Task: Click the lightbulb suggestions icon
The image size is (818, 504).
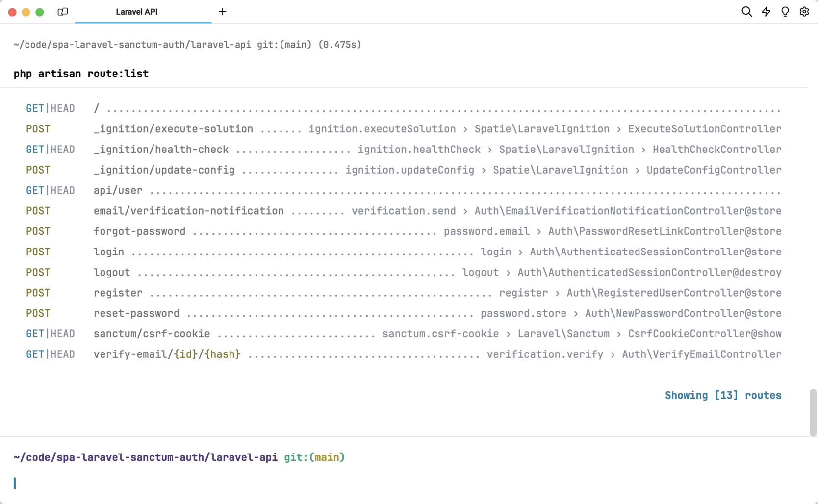Action: tap(785, 11)
